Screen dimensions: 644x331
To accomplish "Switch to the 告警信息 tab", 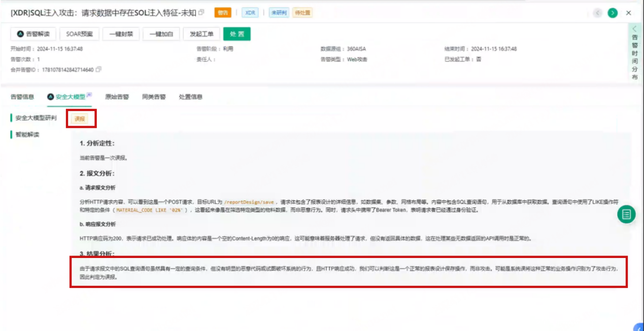I will (22, 97).
